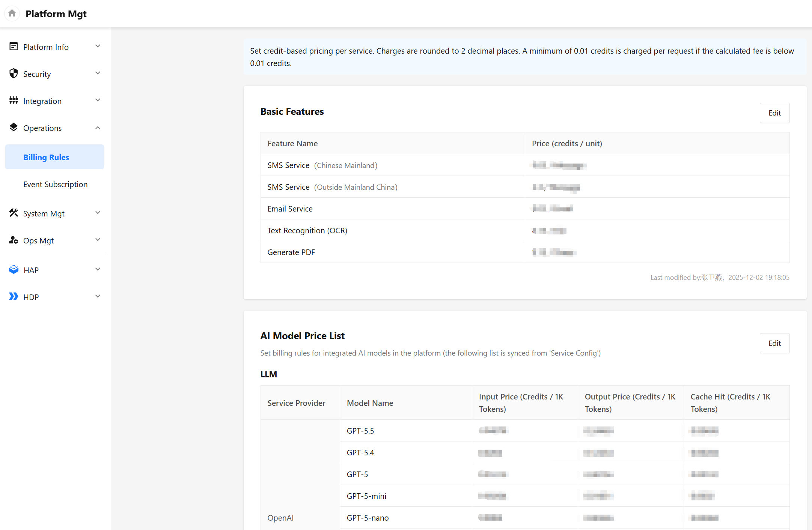Click the HAP menu label
The image size is (812, 530).
coord(31,270)
